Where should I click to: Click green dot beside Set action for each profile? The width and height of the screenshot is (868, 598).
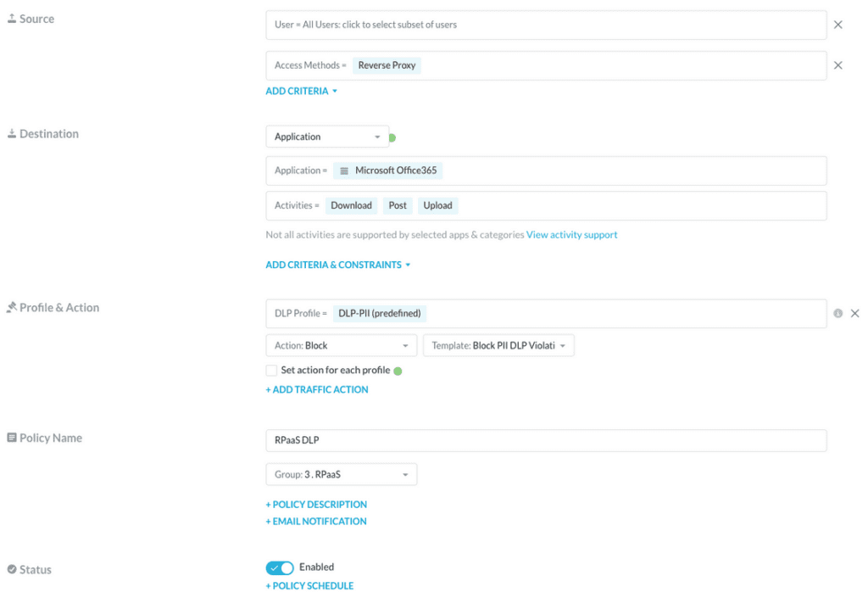point(398,371)
